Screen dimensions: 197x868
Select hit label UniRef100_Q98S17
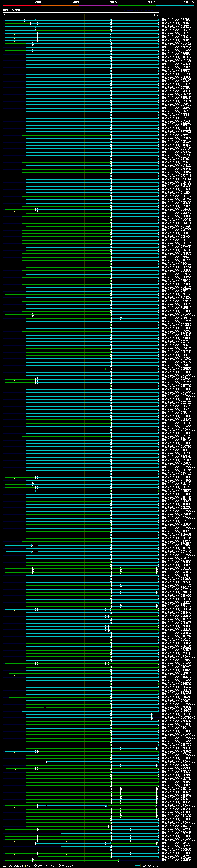pos(177,856)
